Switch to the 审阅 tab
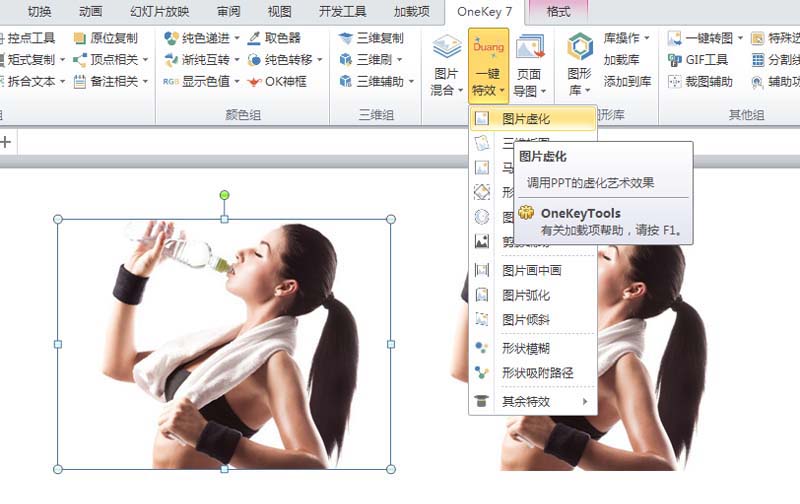This screenshot has width=800, height=504. 229,12
